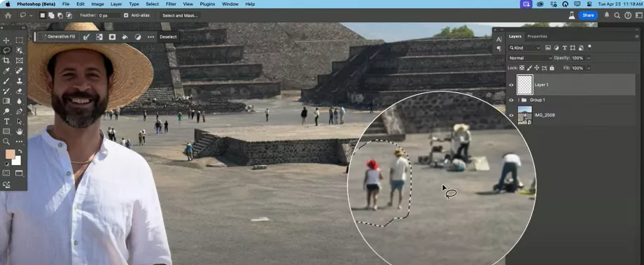Select the Blur tool

coord(20,101)
